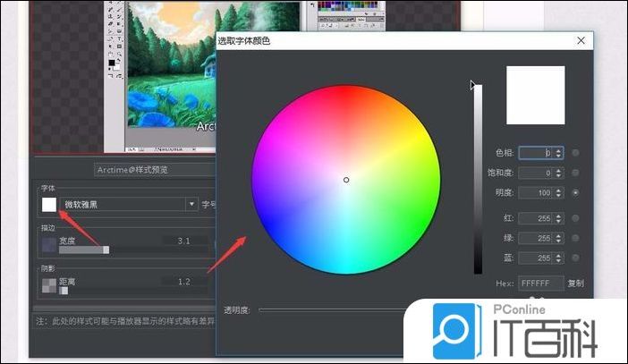Viewport: 628px width, 364px height.
Task: Increase 色相 hue with the up arrow
Action: (559, 149)
